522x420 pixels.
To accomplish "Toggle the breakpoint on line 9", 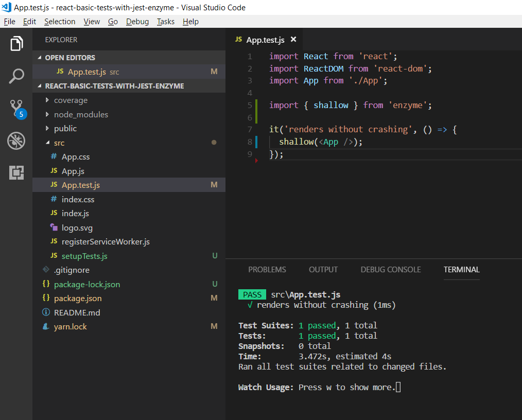I will (256, 153).
